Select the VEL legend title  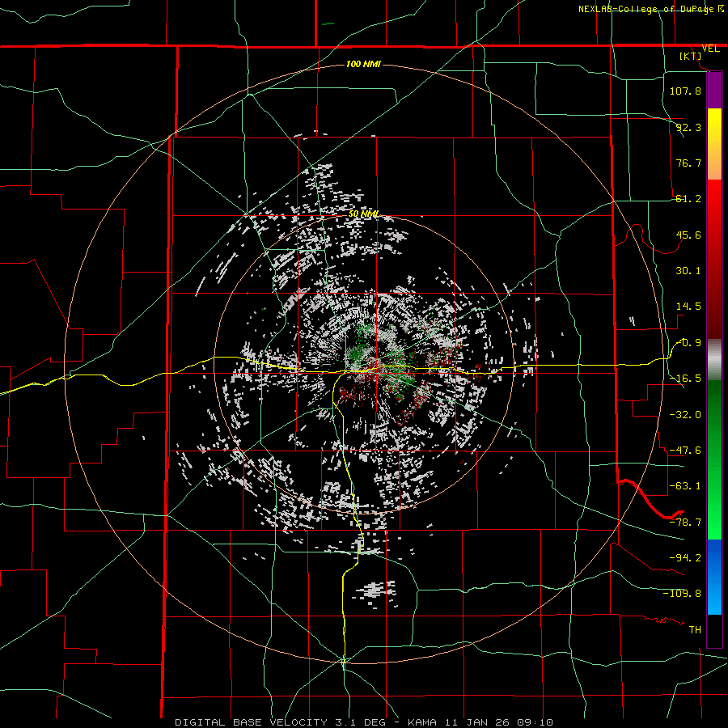point(710,49)
